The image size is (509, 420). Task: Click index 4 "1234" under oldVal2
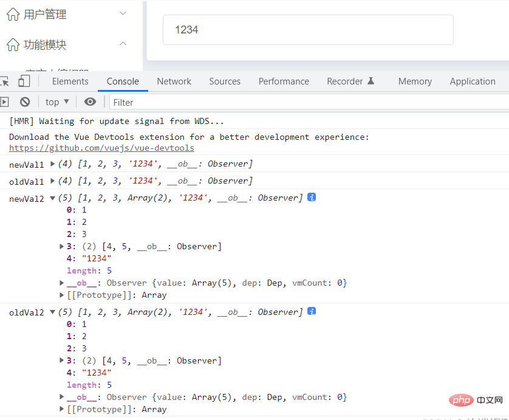pos(89,373)
